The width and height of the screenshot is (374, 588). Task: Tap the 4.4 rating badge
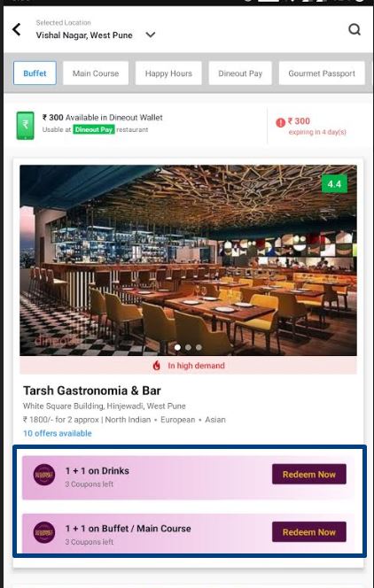pos(334,184)
